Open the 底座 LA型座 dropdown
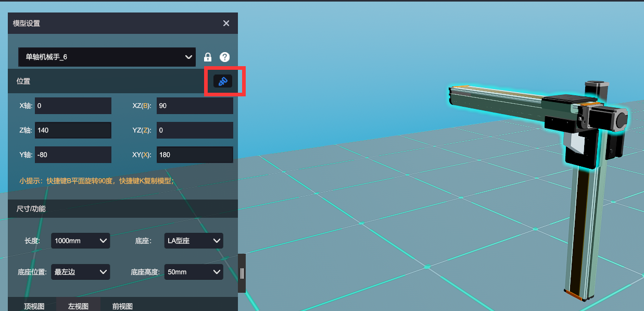644x311 pixels. click(x=194, y=241)
